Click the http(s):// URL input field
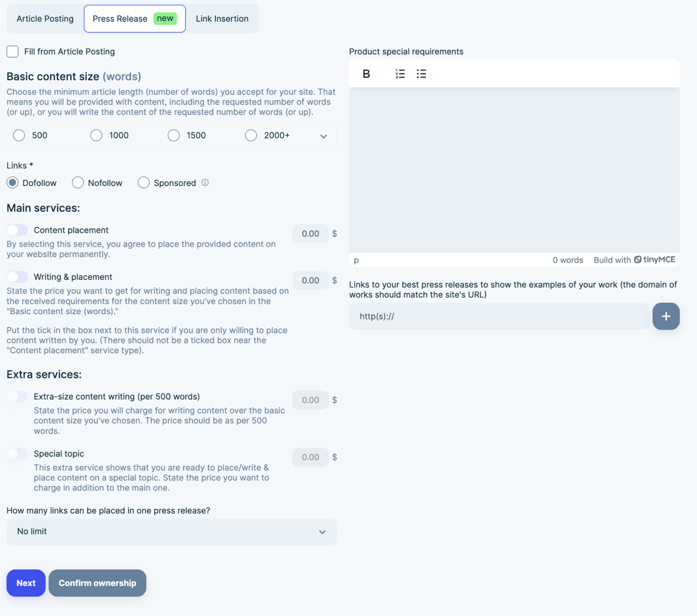 499,316
